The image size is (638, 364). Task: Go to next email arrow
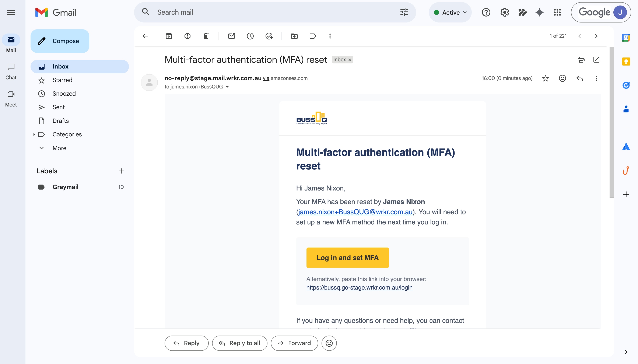pos(596,36)
